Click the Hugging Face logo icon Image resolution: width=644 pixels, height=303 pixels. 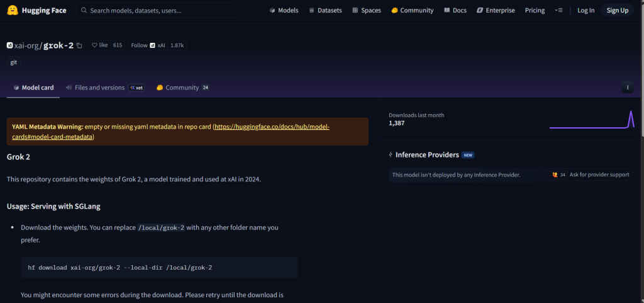pyautogui.click(x=13, y=10)
